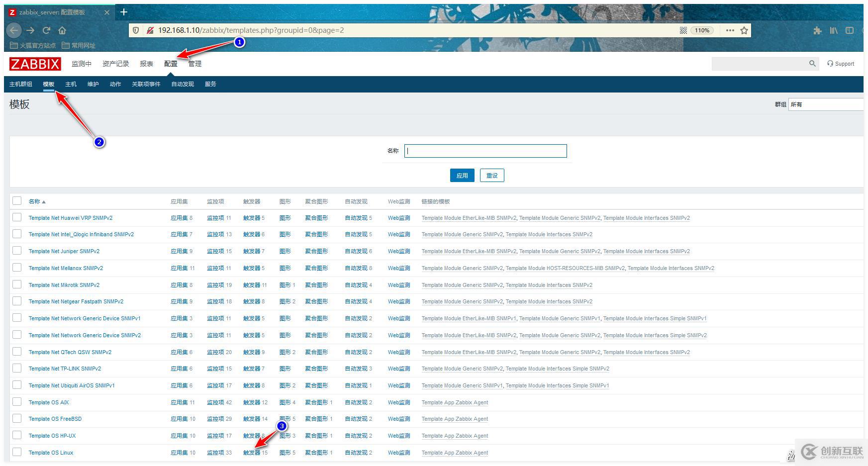Viewport: 868px width, 466px height.
Task: Open a new browser tab
Action: [124, 12]
